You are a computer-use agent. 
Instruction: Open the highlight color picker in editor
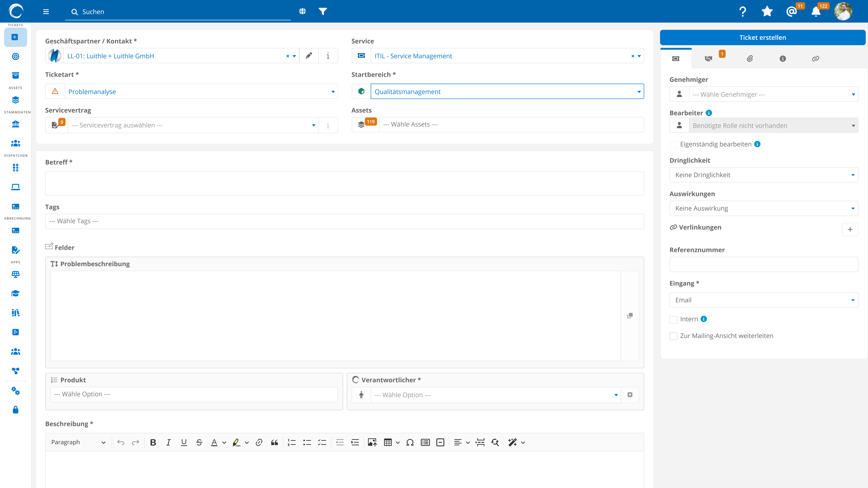click(x=247, y=443)
